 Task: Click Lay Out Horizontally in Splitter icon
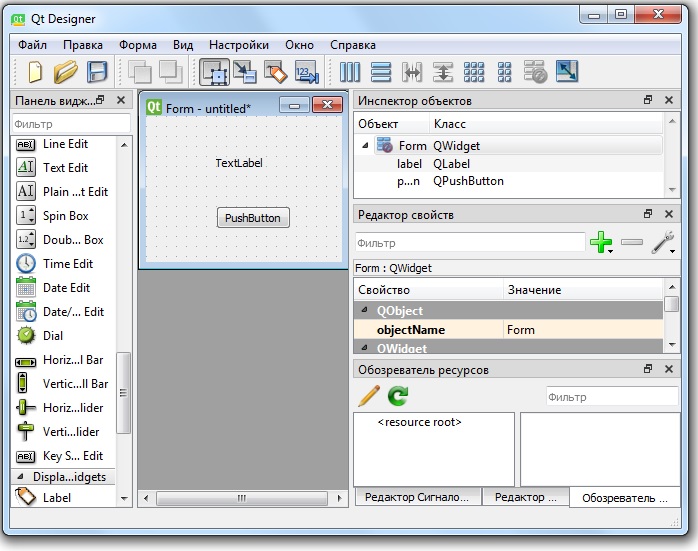point(412,72)
